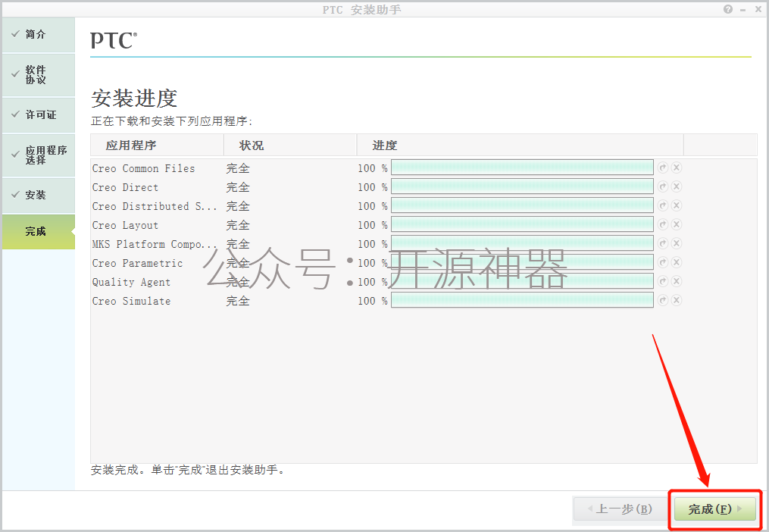Open help via the title bar question mark
Image resolution: width=769 pixels, height=532 pixels.
[x=728, y=9]
